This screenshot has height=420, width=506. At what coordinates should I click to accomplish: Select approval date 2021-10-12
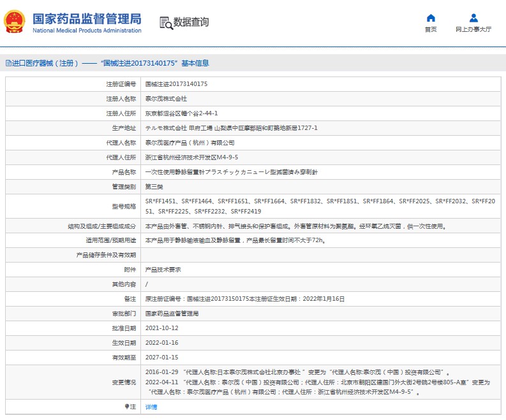(x=161, y=328)
